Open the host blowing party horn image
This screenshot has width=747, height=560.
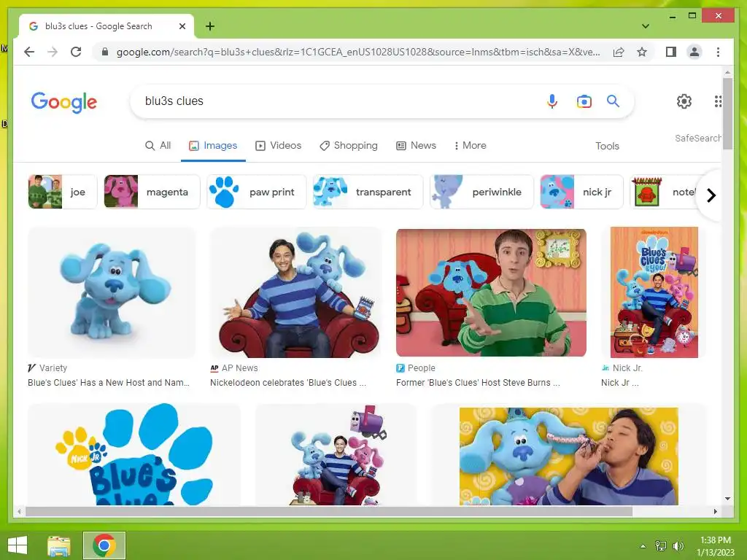click(568, 456)
